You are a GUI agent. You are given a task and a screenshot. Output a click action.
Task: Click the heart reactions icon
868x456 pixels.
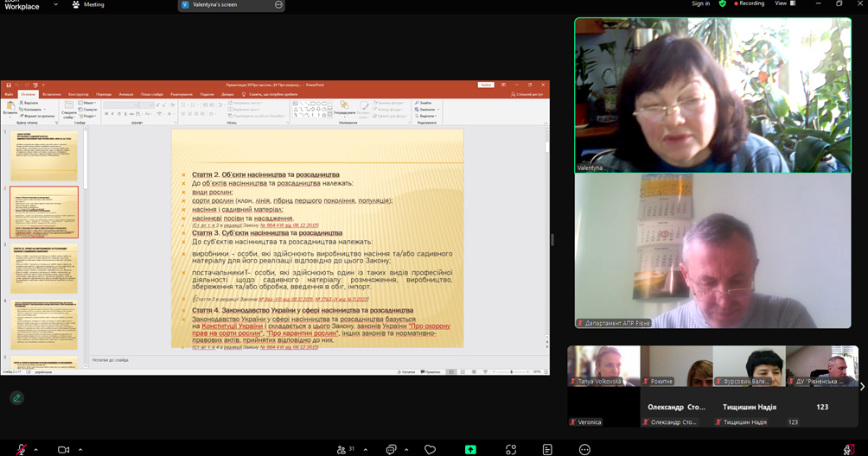(x=430, y=449)
